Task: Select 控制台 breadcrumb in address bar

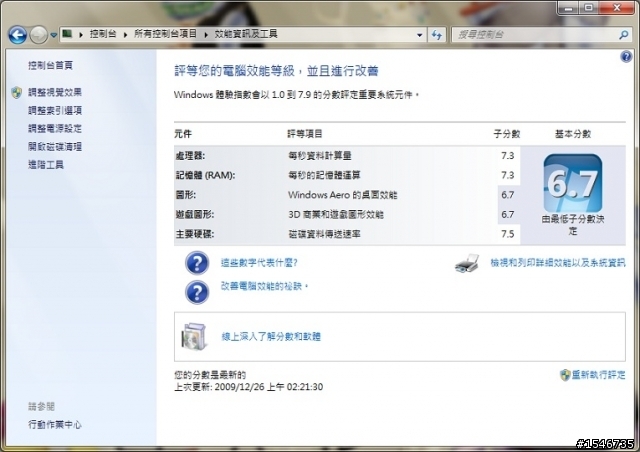Action: point(103,34)
